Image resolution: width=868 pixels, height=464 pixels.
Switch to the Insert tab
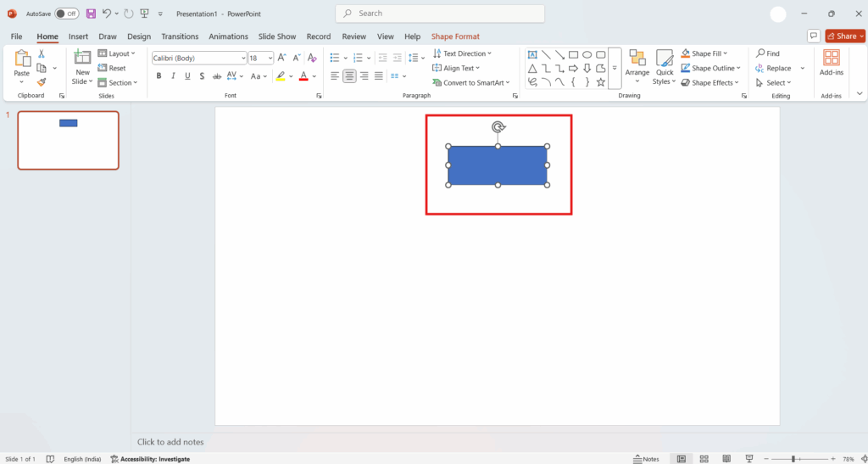point(78,36)
